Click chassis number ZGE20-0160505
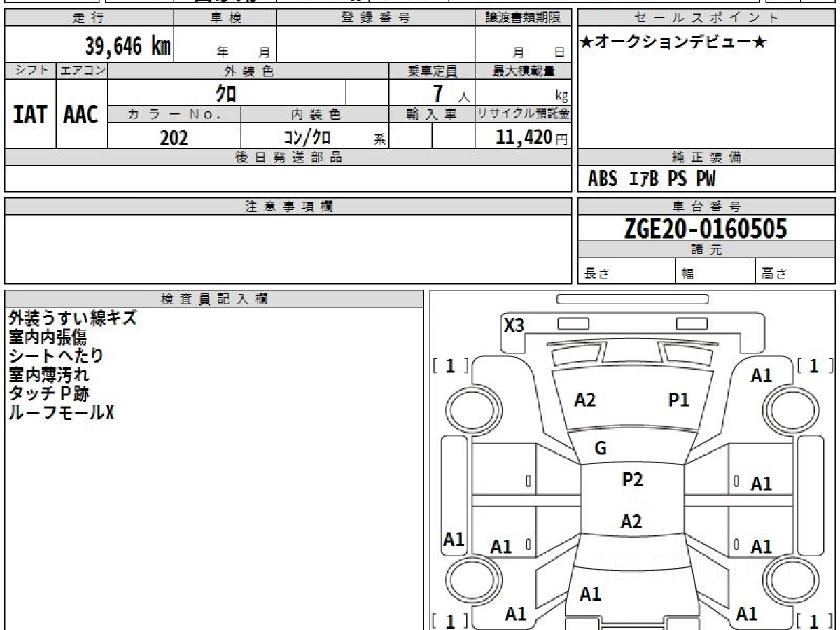This screenshot has height=630, width=840. 706,228
